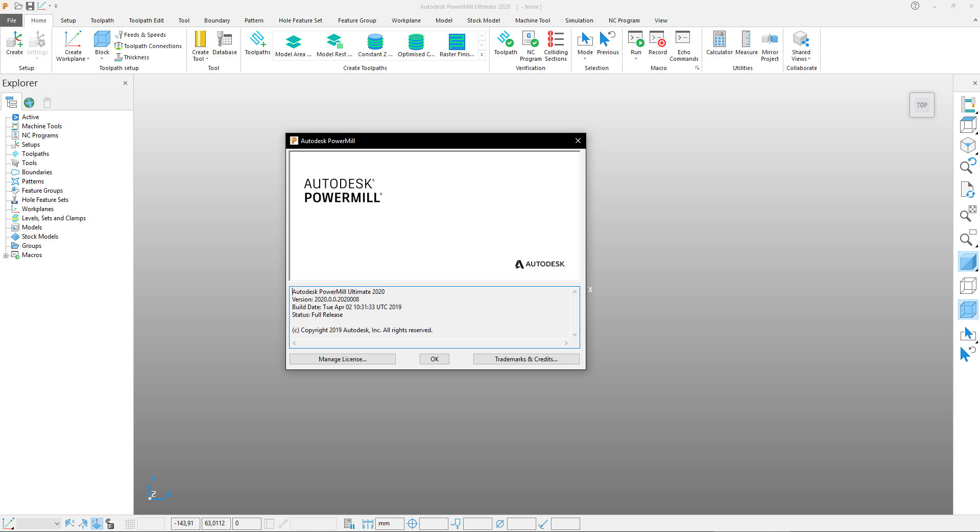Switch to Stock Model tab

483,20
